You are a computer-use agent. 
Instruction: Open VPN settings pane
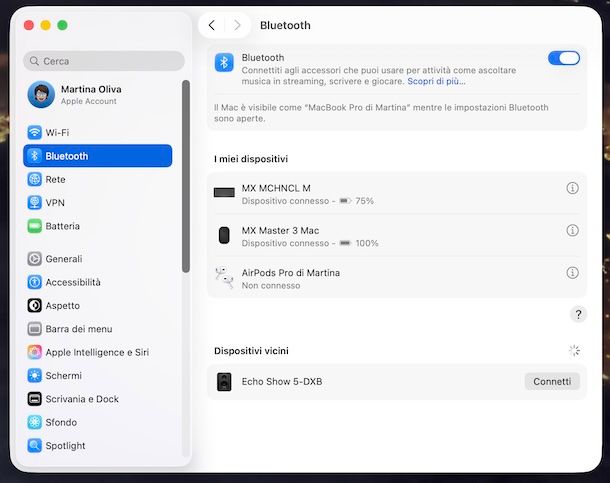coord(98,203)
